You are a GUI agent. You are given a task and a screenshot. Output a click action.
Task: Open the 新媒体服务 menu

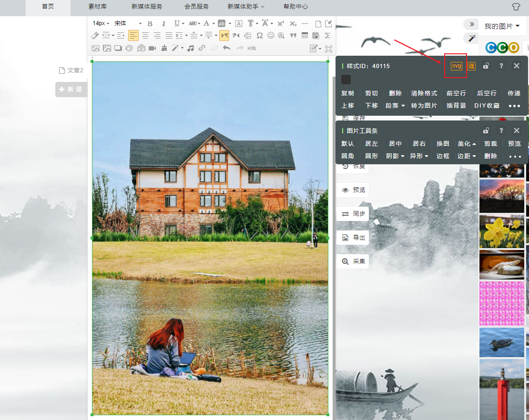click(147, 6)
